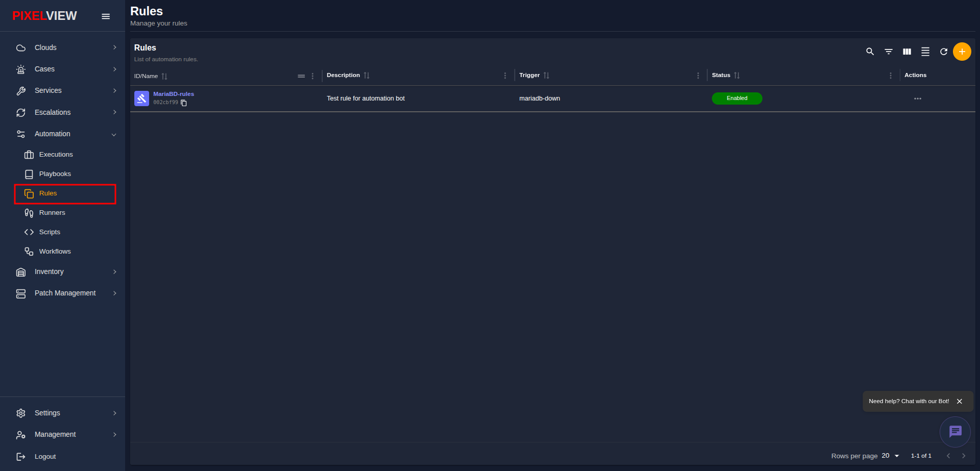This screenshot has height=471, width=980.
Task: Open the search icon in rules toolbar
Action: (x=870, y=52)
